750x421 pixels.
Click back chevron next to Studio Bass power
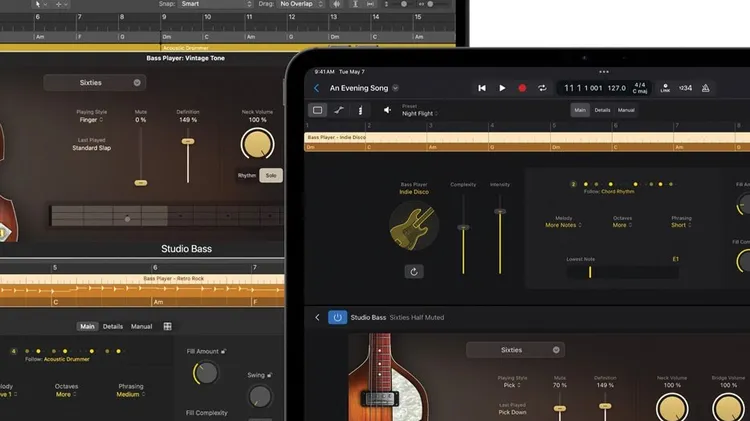pos(317,317)
